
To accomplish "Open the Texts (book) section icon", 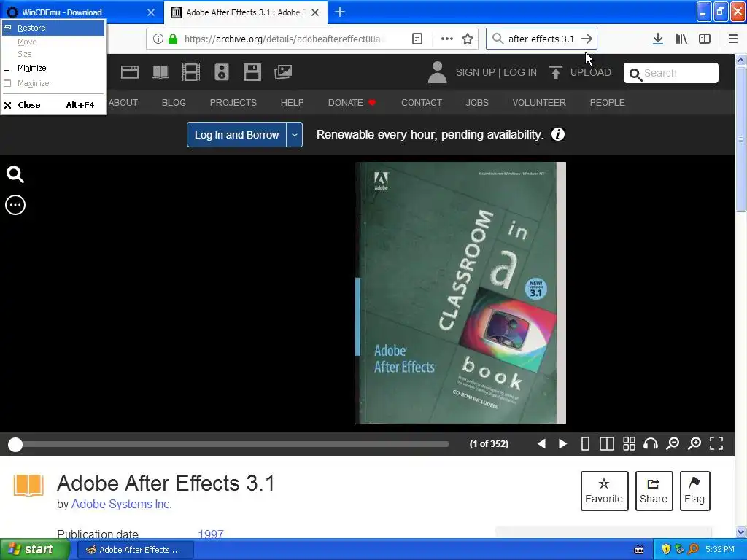I will pos(160,72).
